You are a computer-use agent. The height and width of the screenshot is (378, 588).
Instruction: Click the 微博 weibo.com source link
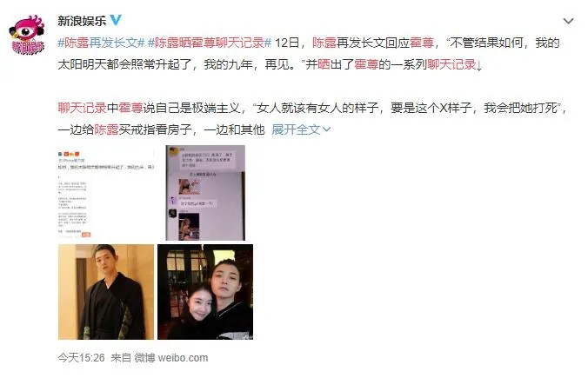(x=171, y=358)
